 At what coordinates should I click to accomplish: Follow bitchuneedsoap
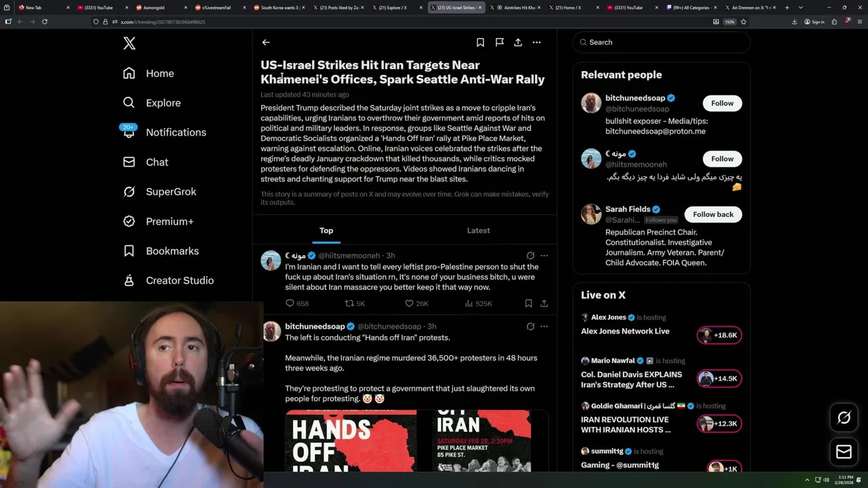(722, 103)
